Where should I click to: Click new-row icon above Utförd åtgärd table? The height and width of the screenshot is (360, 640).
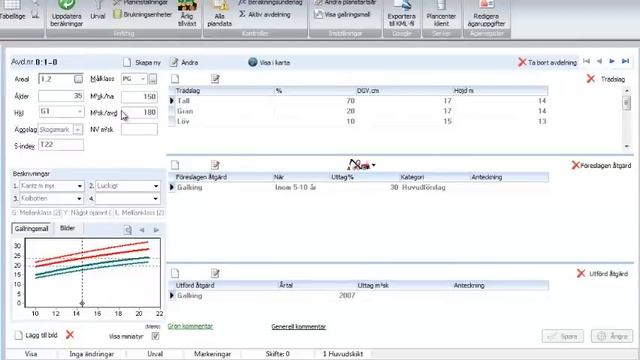click(x=175, y=273)
